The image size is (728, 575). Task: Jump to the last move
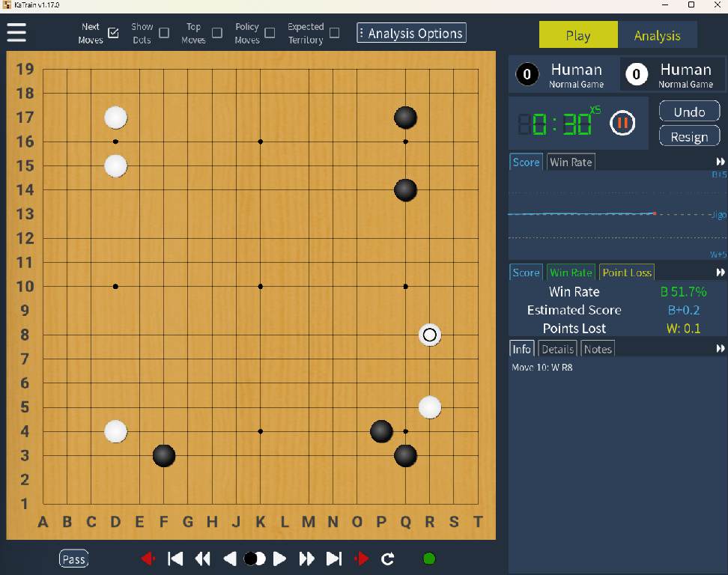334,559
